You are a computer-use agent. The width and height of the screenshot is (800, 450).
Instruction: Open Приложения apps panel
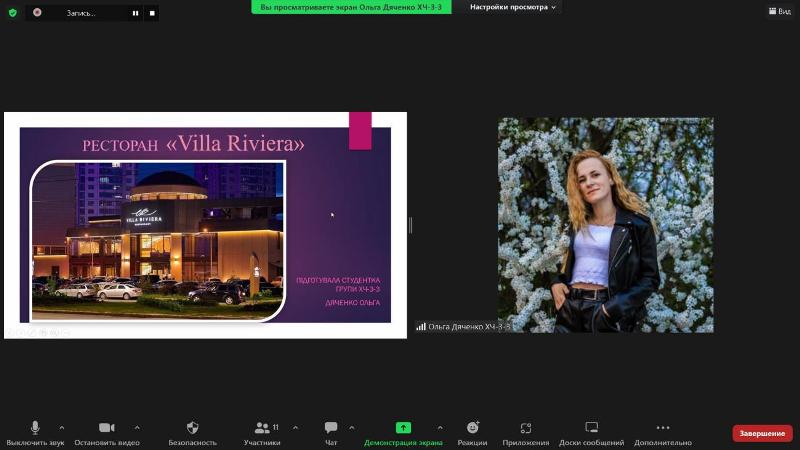coord(526,433)
